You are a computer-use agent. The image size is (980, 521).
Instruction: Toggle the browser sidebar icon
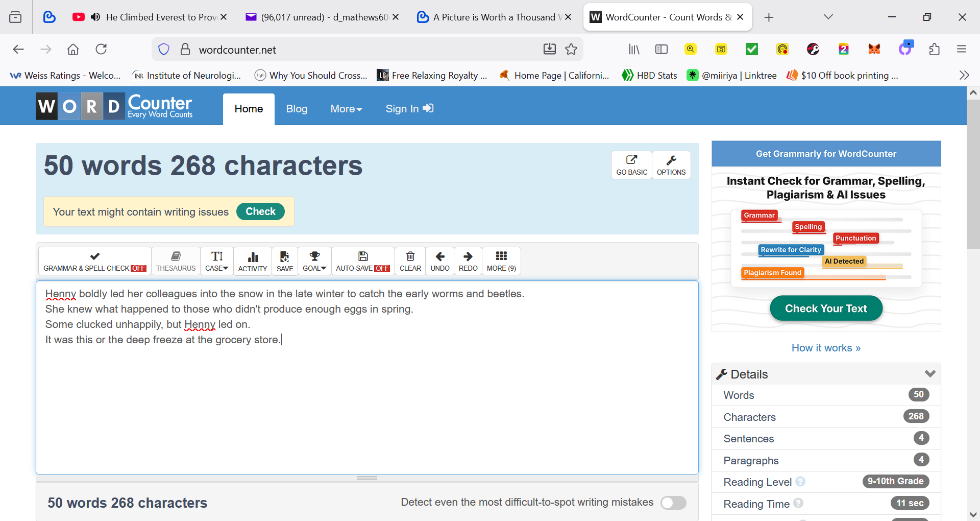click(661, 49)
